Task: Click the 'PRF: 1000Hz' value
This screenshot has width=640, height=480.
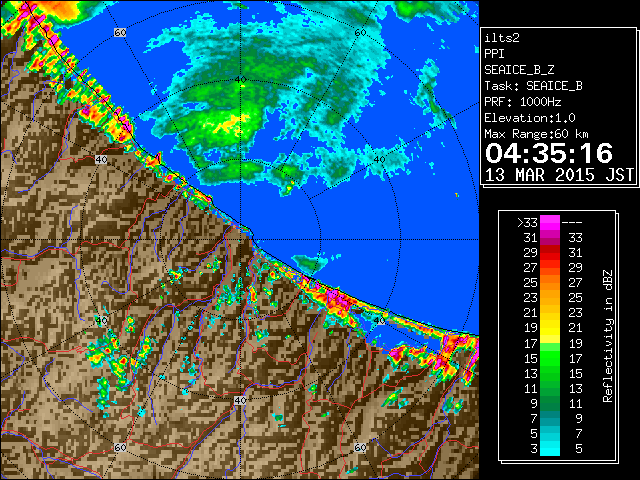Action: pyautogui.click(x=522, y=102)
